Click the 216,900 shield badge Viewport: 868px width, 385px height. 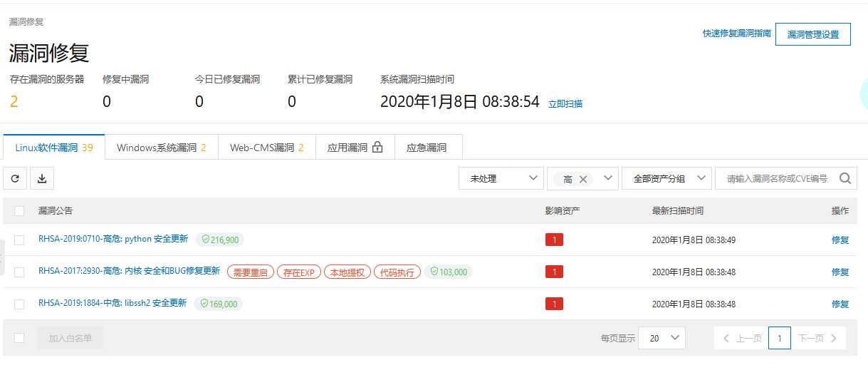click(x=220, y=240)
